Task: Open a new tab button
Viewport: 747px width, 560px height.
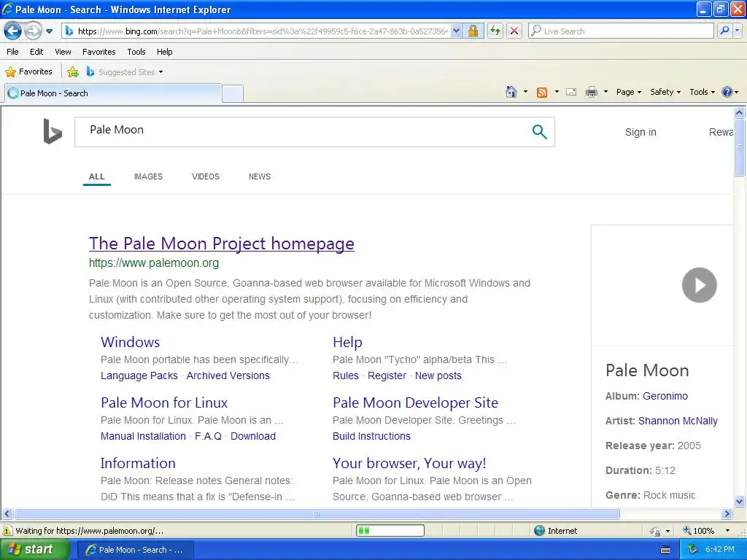Action: (x=233, y=93)
